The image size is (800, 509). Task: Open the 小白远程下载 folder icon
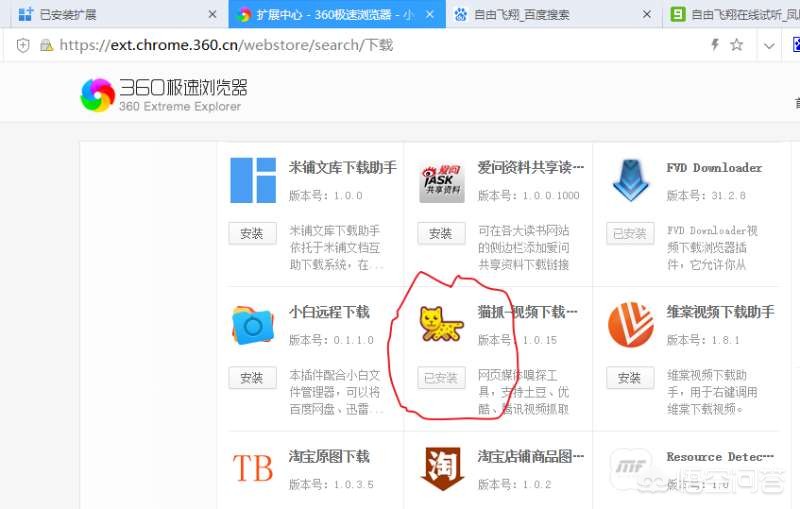click(x=253, y=325)
